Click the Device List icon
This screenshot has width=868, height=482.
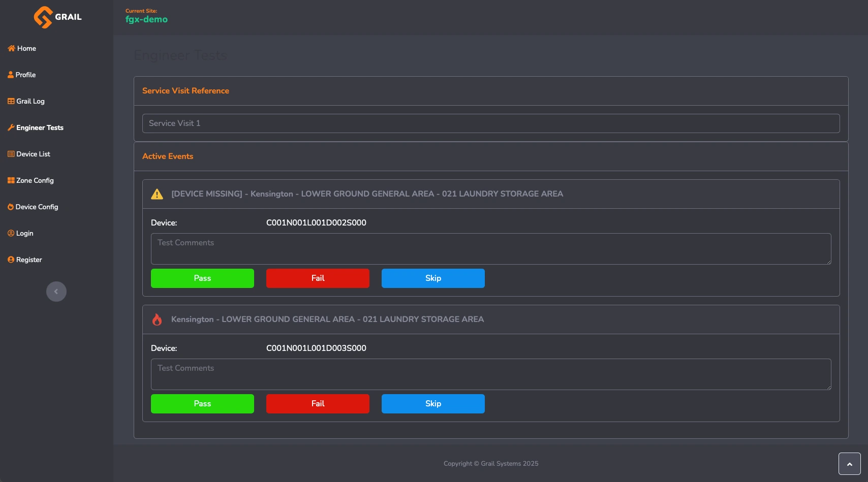pos(11,154)
